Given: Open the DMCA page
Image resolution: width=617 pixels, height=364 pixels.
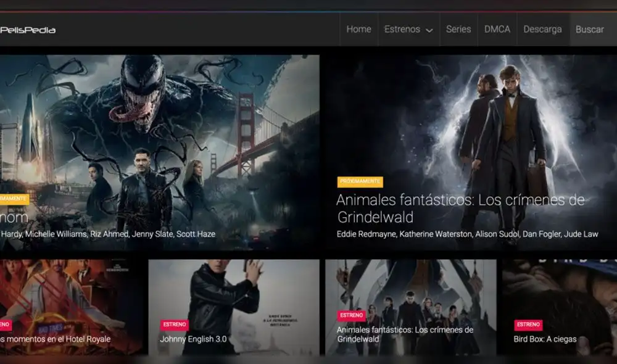Looking at the screenshot, I should [497, 29].
